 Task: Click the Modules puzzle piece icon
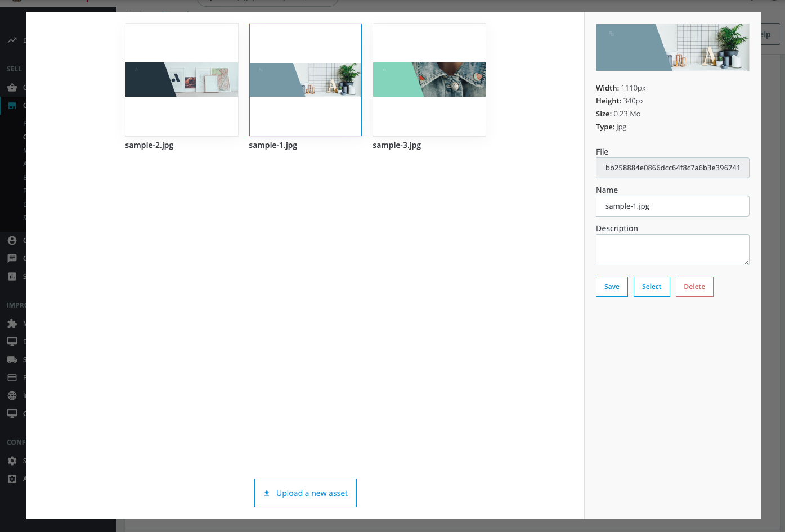point(12,324)
